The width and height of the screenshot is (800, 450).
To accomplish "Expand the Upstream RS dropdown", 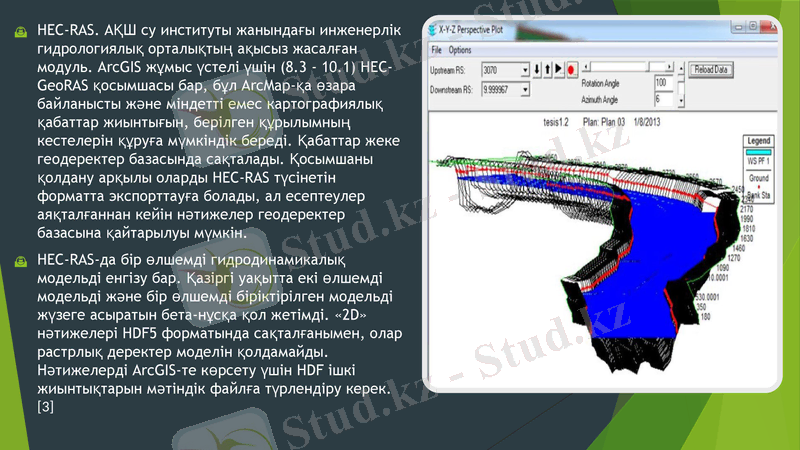I will tap(524, 70).
